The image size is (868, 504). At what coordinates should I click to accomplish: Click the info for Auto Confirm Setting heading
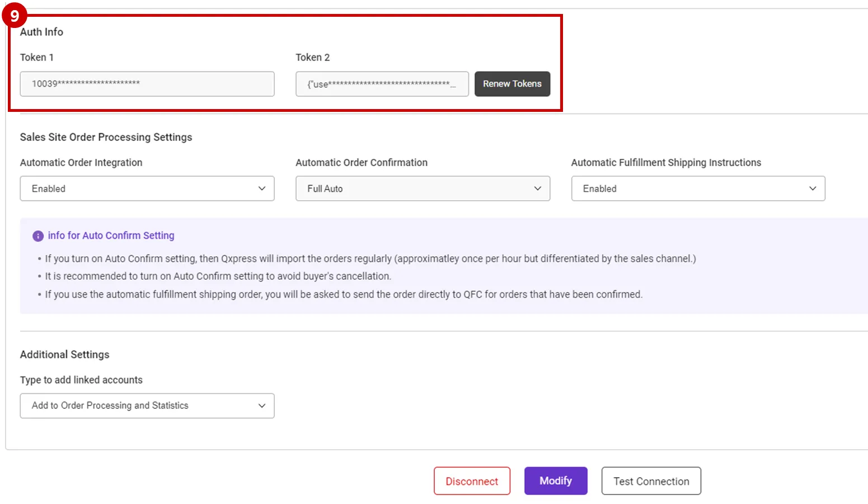[x=111, y=235]
